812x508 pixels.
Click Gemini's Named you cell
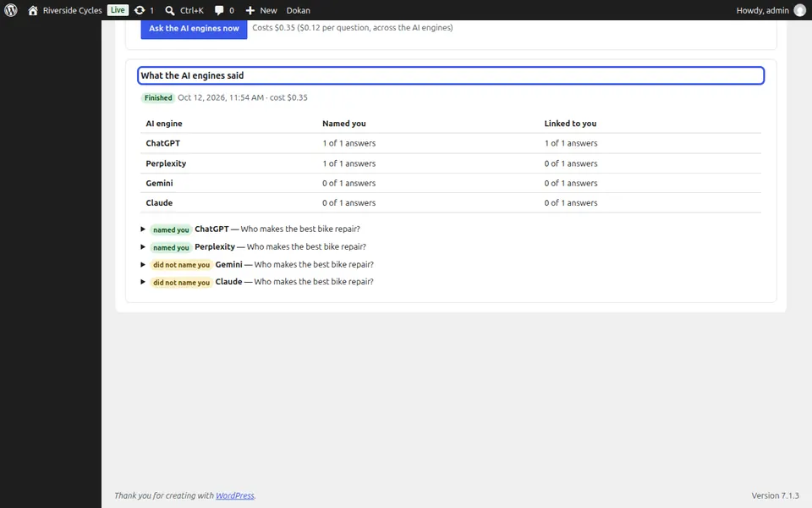(x=349, y=183)
